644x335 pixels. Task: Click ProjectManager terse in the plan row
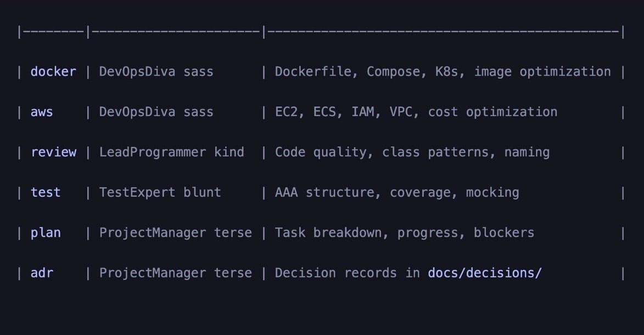coord(175,232)
